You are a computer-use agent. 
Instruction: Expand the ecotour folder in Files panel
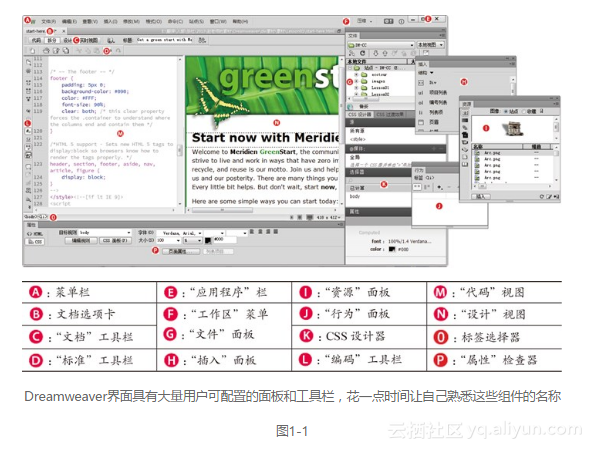356,75
